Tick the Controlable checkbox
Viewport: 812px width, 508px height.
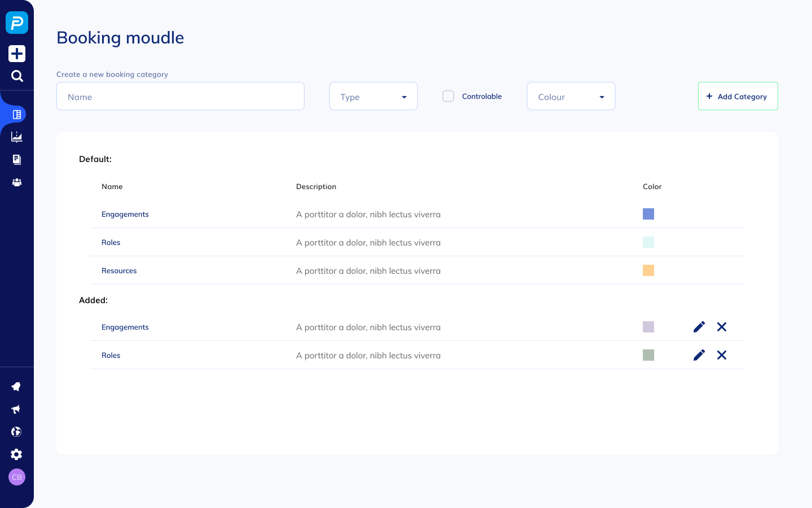448,97
